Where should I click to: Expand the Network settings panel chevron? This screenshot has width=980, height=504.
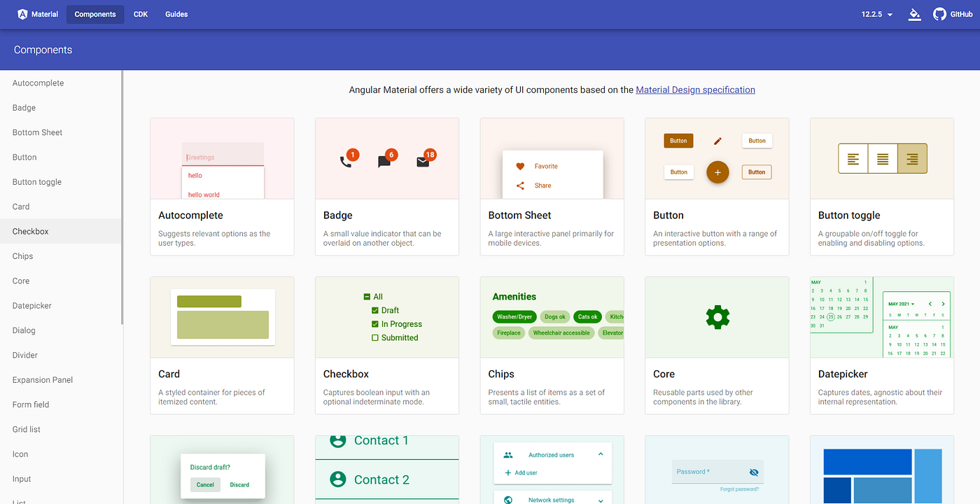click(x=601, y=500)
